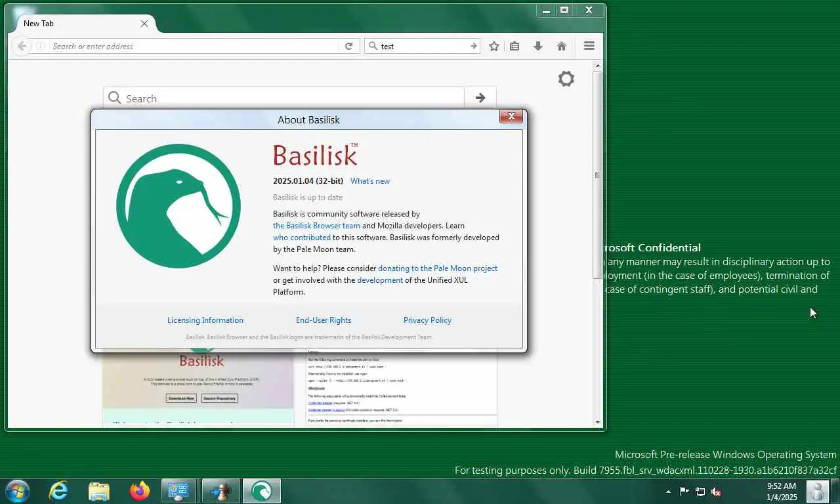Launch Internet Explorer from taskbar
840x504 pixels.
pyautogui.click(x=58, y=491)
